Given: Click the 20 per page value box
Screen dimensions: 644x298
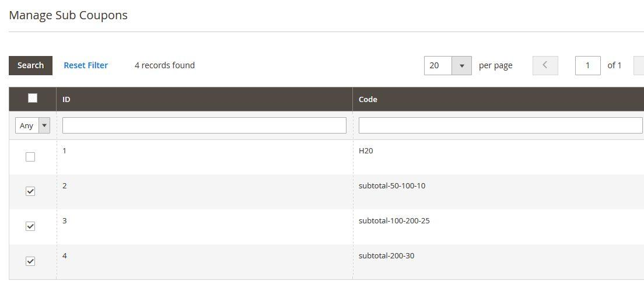Looking at the screenshot, I should click(x=438, y=66).
